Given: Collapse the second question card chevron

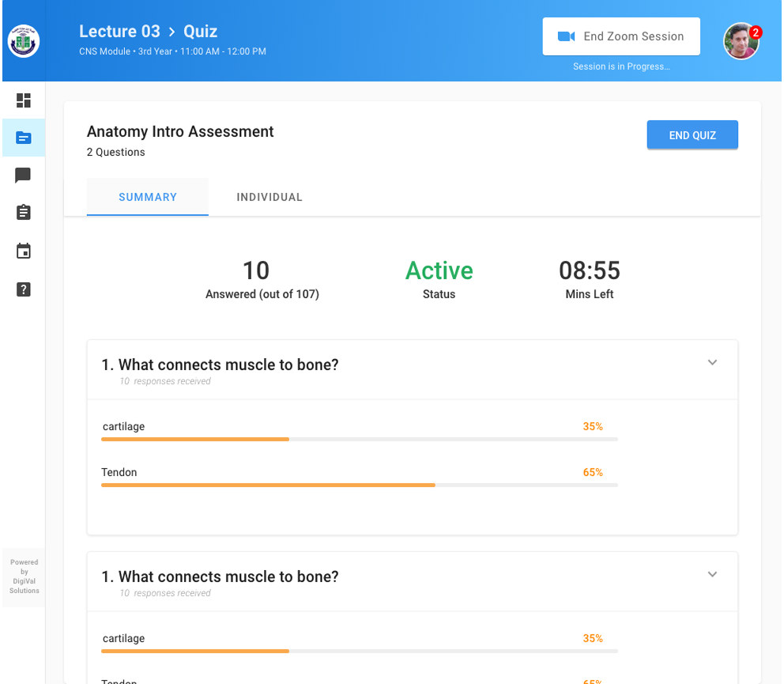Looking at the screenshot, I should (x=713, y=574).
